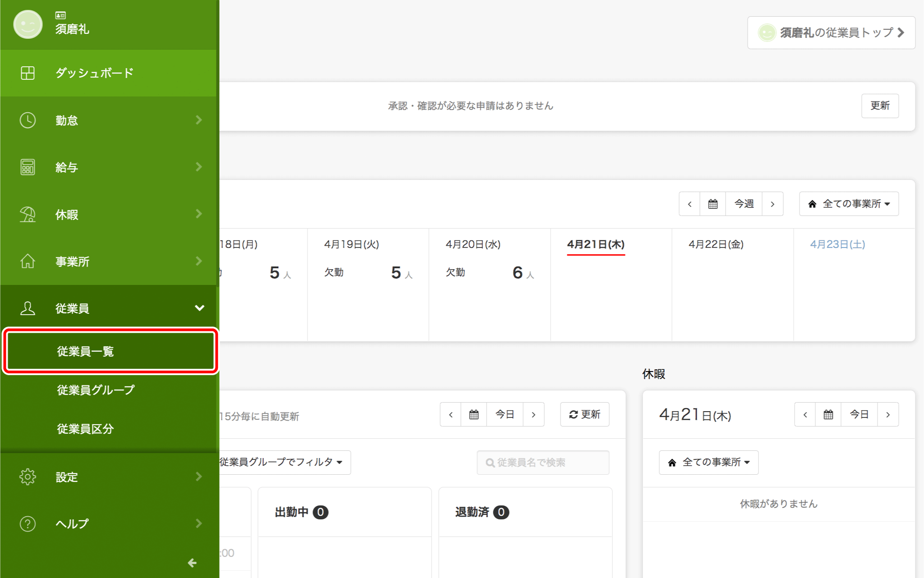Click 更新 button in approval notice panel

click(x=879, y=106)
